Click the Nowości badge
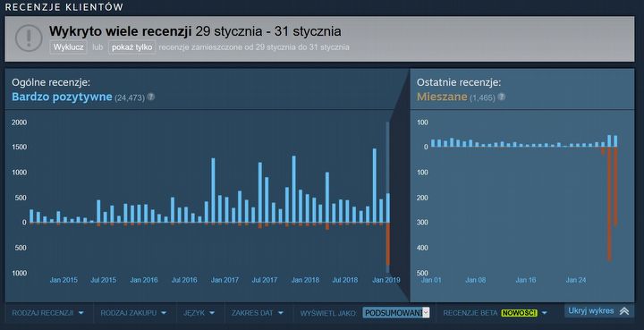Image resolution: width=644 pixels, height=330 pixels. click(519, 313)
